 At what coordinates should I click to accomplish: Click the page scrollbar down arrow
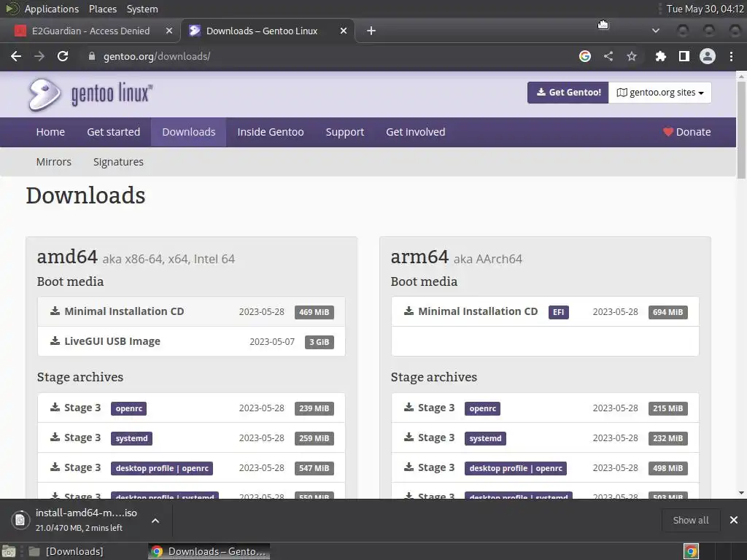741,493
